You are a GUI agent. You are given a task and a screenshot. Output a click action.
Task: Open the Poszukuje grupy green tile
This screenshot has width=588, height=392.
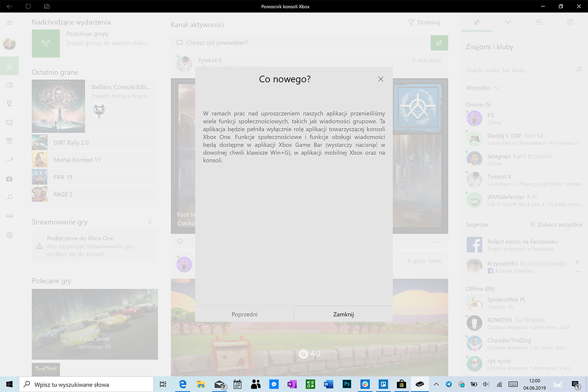[x=46, y=43]
